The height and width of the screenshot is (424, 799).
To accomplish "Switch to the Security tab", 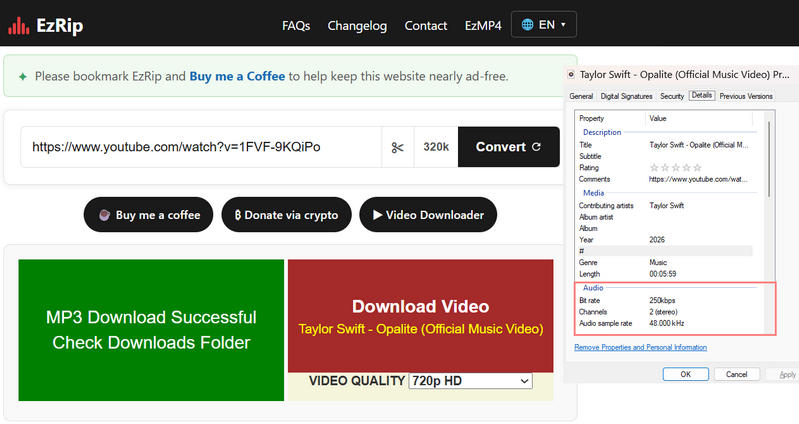I will tap(672, 96).
